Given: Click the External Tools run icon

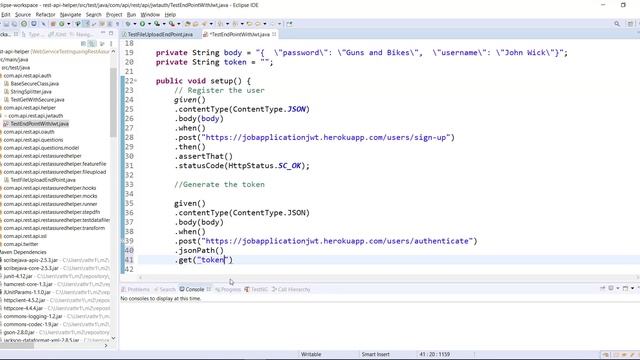Looking at the screenshot, I should click(172, 24).
